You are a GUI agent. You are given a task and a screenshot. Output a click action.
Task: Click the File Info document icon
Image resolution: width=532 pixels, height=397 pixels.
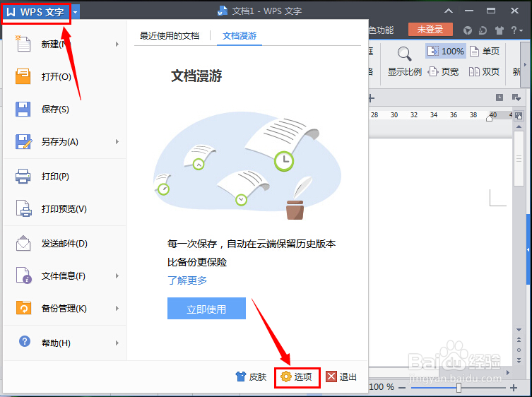tap(24, 275)
